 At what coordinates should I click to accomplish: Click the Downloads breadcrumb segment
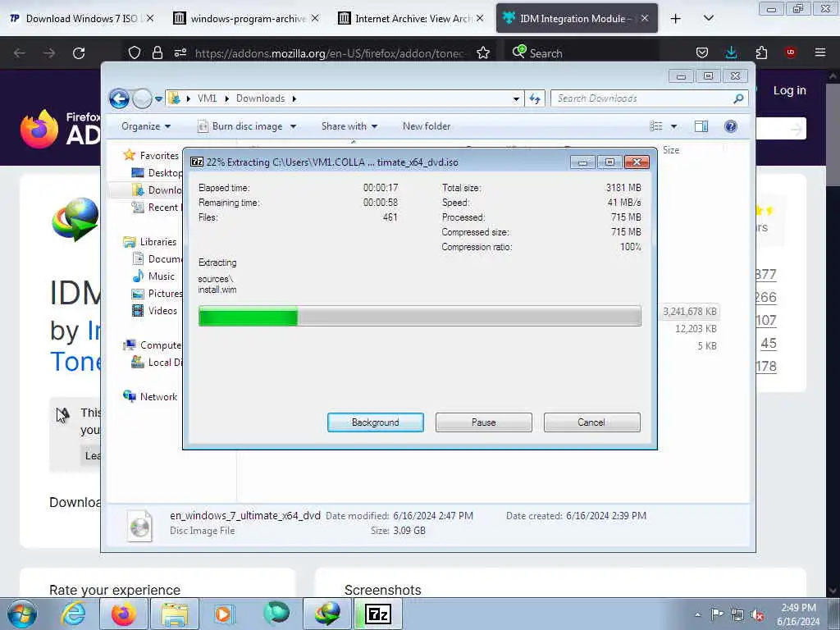point(260,98)
